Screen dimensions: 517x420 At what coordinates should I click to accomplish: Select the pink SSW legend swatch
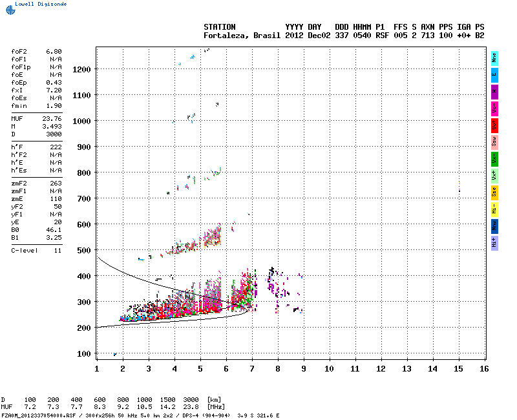(494, 142)
